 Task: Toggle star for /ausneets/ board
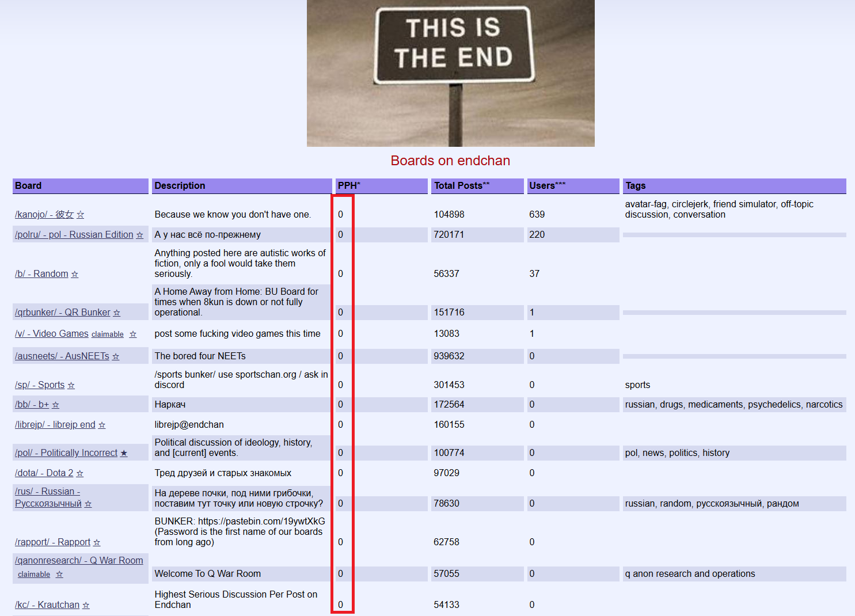[x=116, y=356]
